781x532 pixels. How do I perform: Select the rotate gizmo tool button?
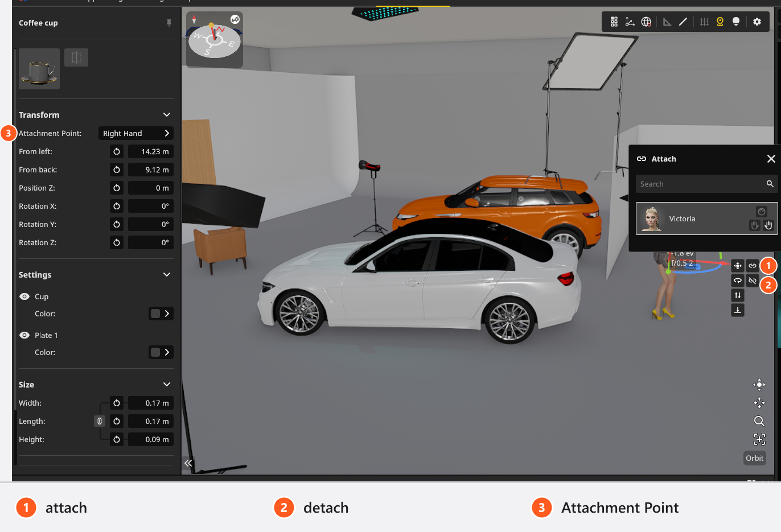click(738, 281)
